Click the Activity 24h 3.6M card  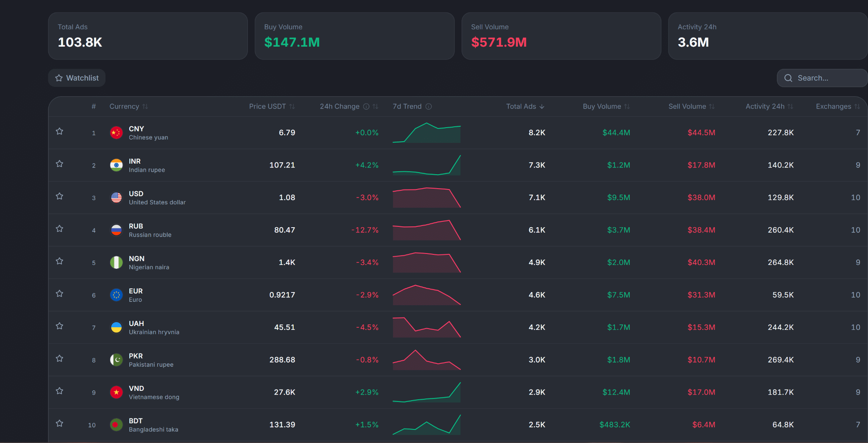coord(768,36)
